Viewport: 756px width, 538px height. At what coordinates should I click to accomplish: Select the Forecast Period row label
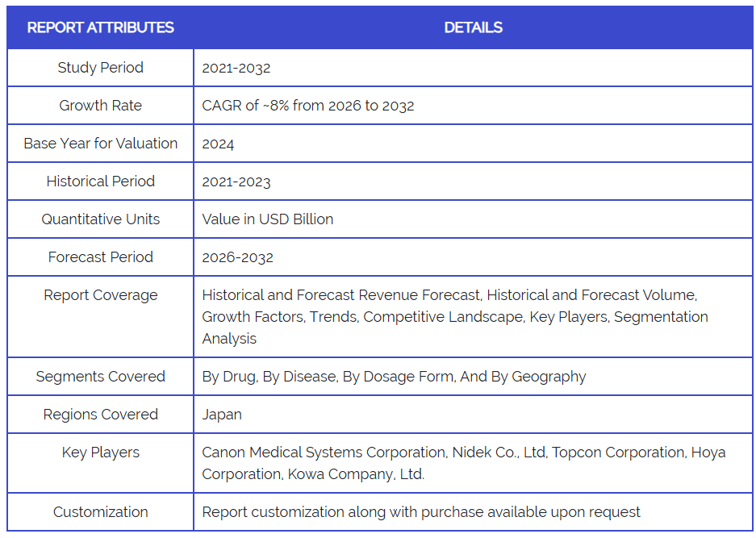click(100, 257)
